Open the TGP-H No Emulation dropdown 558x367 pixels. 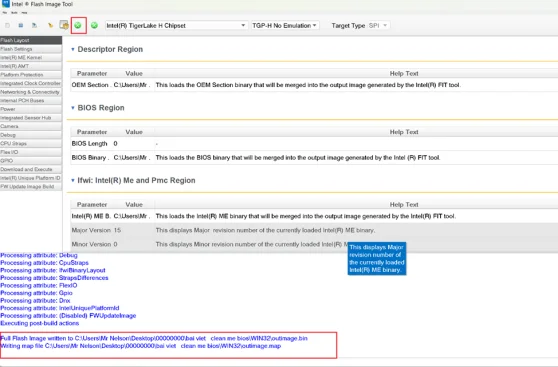click(x=285, y=26)
